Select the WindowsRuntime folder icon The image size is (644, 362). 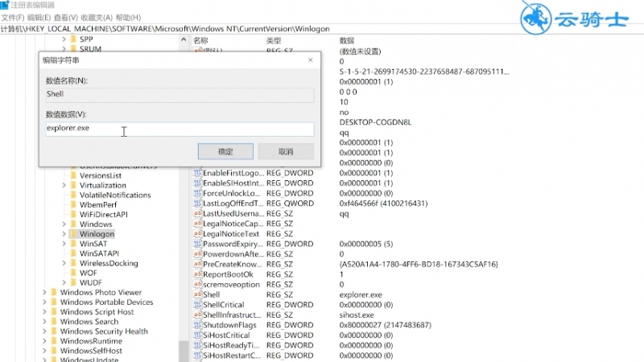tap(54, 341)
